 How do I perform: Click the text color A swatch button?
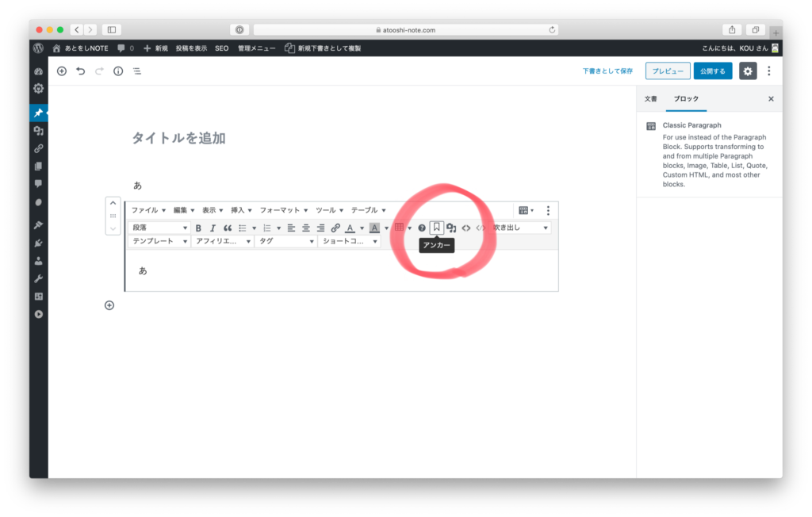(350, 228)
